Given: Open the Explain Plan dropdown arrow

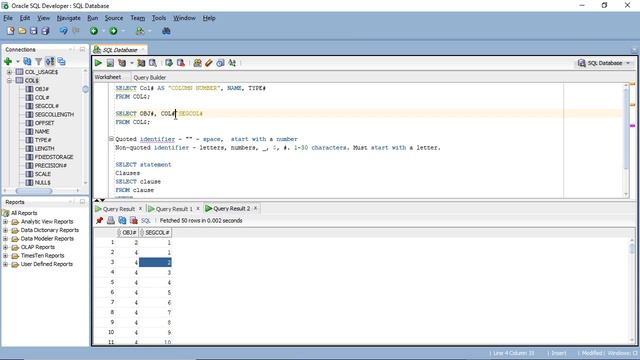Looking at the screenshot, I should pyautogui.click(x=131, y=63).
